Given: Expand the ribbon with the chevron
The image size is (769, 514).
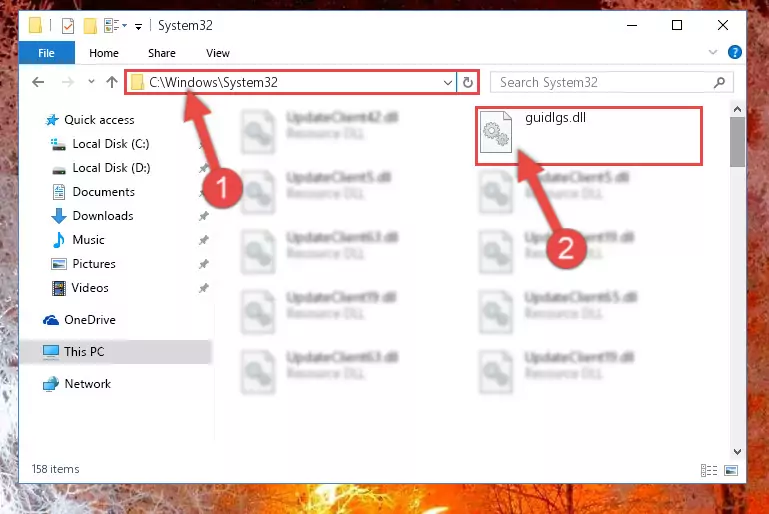Looking at the screenshot, I should click(x=713, y=52).
